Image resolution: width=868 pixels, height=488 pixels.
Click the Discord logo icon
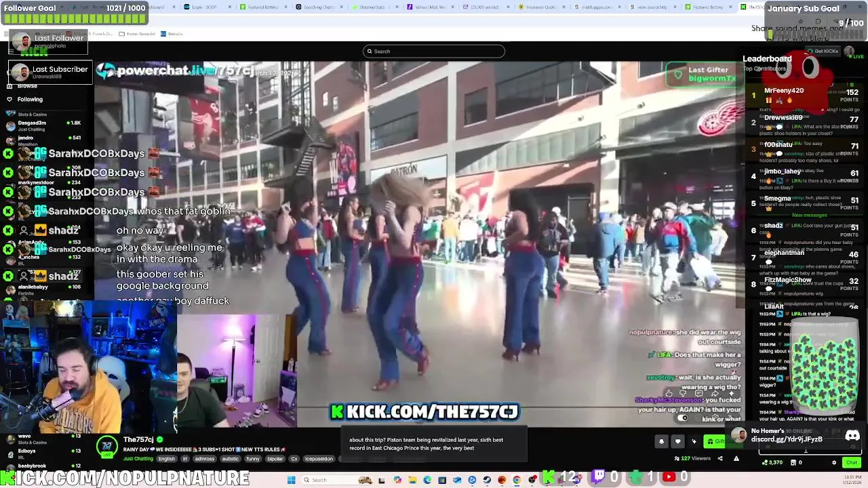click(x=852, y=436)
